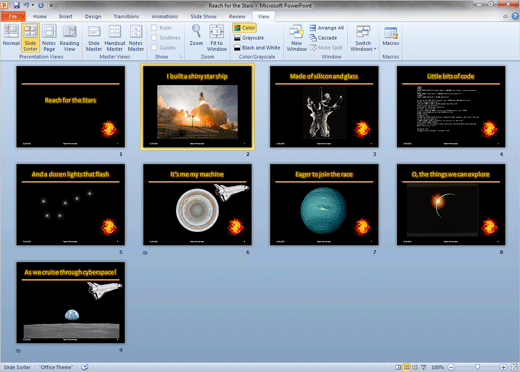The image size is (520, 372).
Task: Select the 'Eager to join the race' slide
Action: click(x=324, y=205)
